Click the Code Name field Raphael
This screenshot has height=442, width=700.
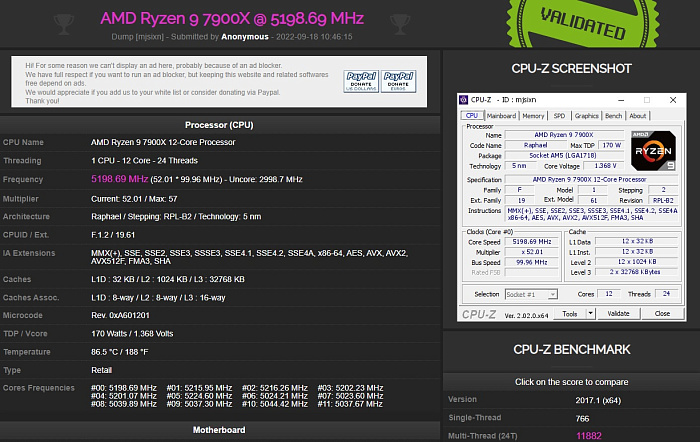tap(535, 145)
